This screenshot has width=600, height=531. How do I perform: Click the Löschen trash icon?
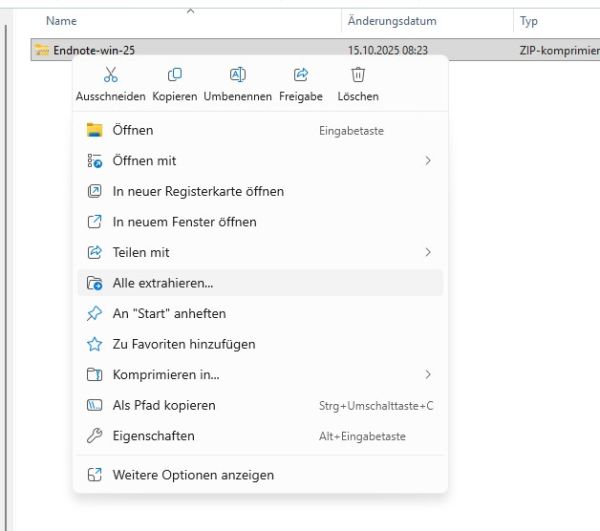coord(358,75)
